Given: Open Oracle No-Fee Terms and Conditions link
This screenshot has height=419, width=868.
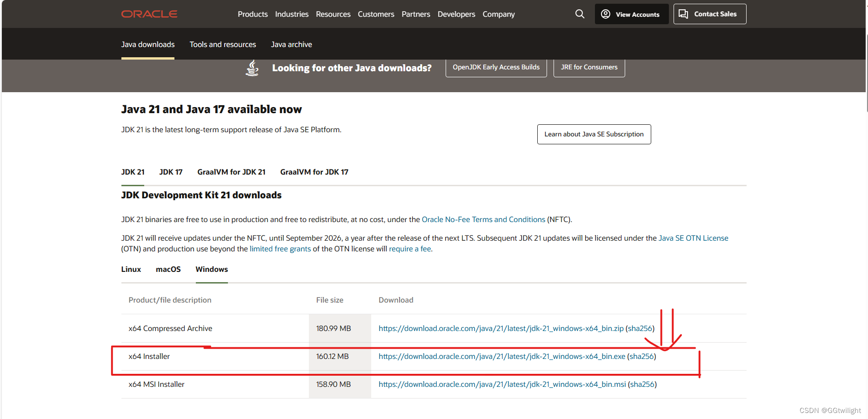Looking at the screenshot, I should point(483,219).
